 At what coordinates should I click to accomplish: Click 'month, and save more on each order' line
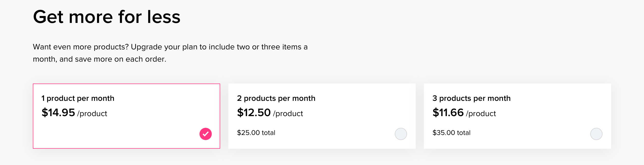point(100,59)
